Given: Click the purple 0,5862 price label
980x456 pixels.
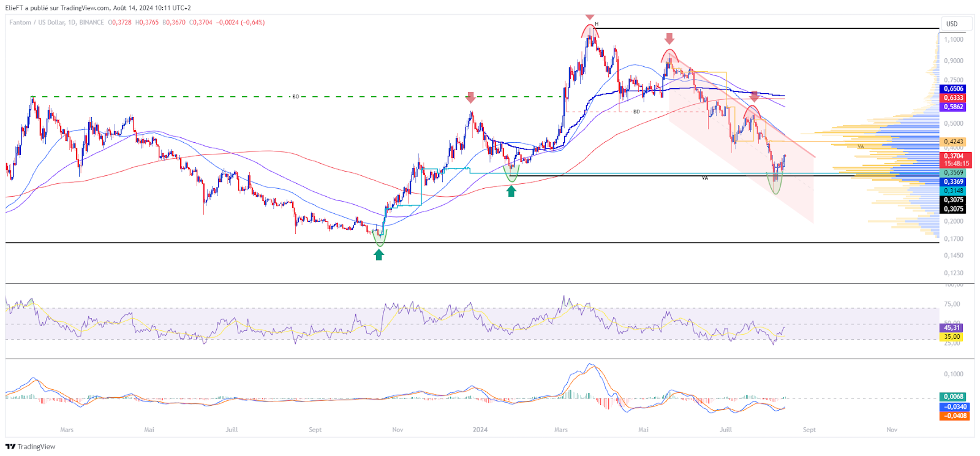Looking at the screenshot, I should pyautogui.click(x=953, y=107).
